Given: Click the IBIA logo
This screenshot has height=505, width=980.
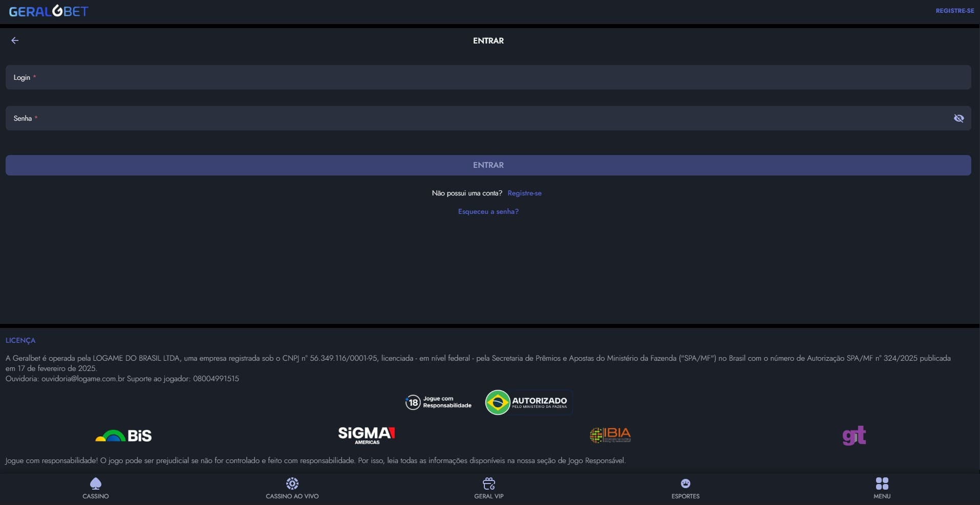Looking at the screenshot, I should coord(610,434).
